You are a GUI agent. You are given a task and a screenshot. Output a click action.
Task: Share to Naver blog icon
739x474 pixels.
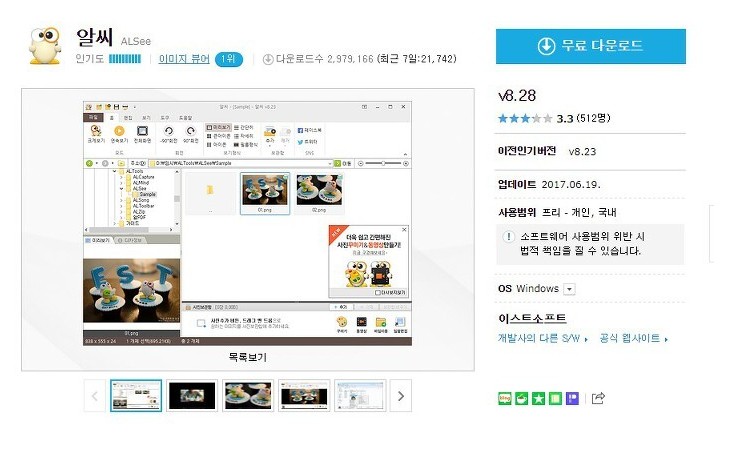pyautogui.click(x=504, y=398)
